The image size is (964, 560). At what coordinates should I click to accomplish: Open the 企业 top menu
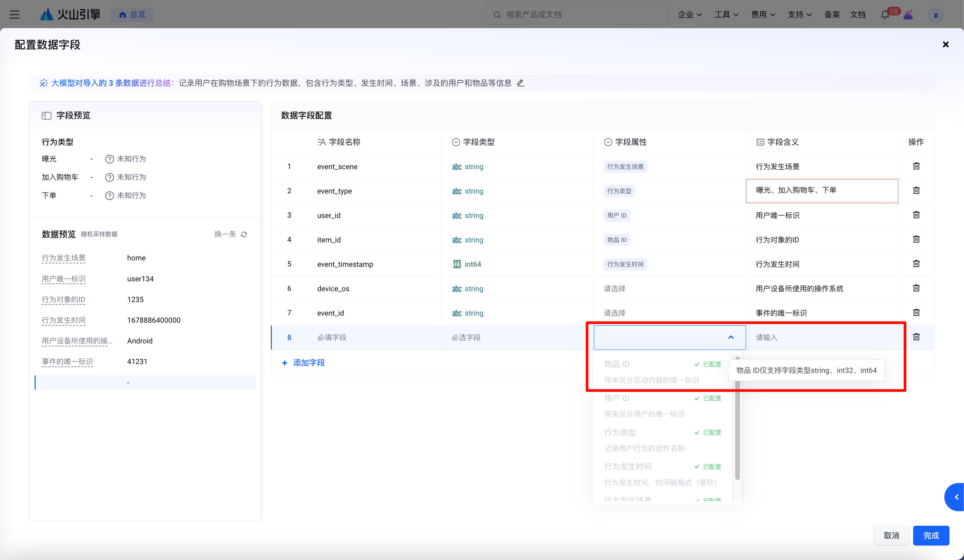[689, 15]
